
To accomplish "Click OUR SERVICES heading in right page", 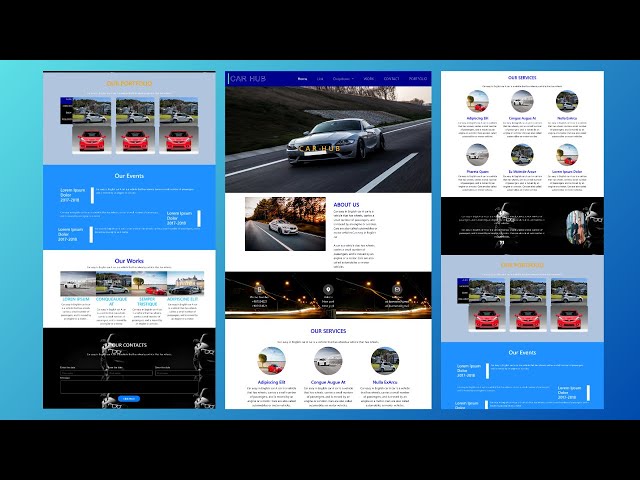I will (x=522, y=78).
